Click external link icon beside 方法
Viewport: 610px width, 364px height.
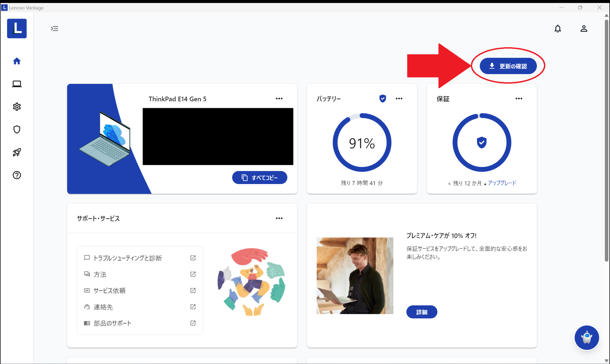[x=193, y=274]
